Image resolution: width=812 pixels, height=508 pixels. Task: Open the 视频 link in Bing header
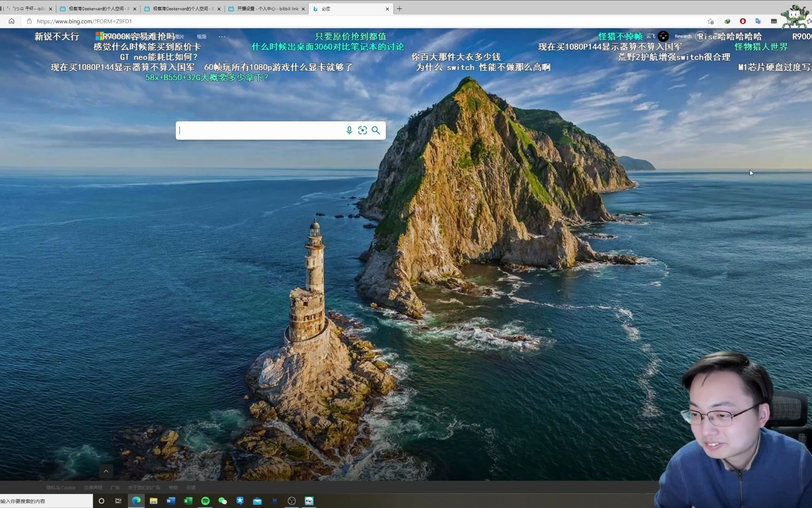pyautogui.click(x=202, y=37)
